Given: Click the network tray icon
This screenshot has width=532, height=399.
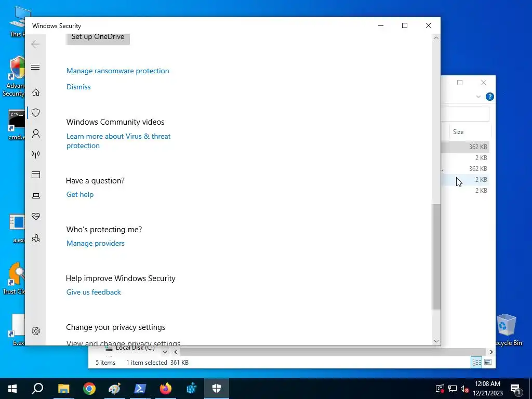Looking at the screenshot, I should point(453,389).
